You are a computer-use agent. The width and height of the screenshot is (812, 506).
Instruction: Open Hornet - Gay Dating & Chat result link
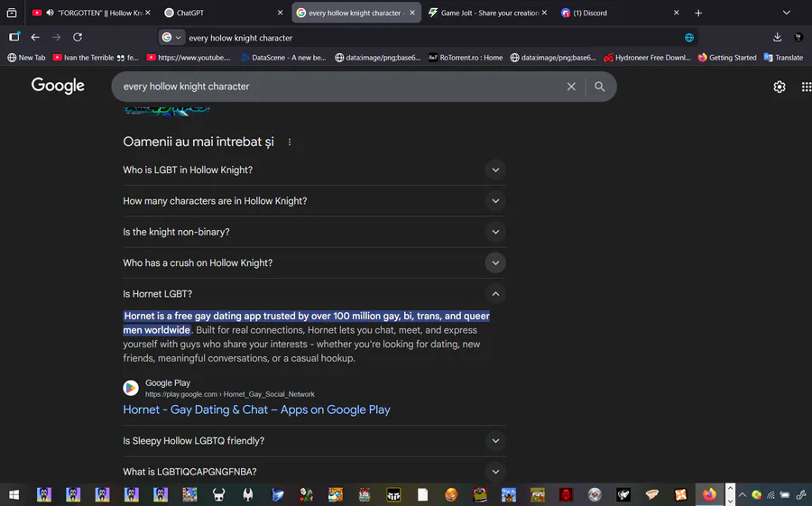pos(256,409)
